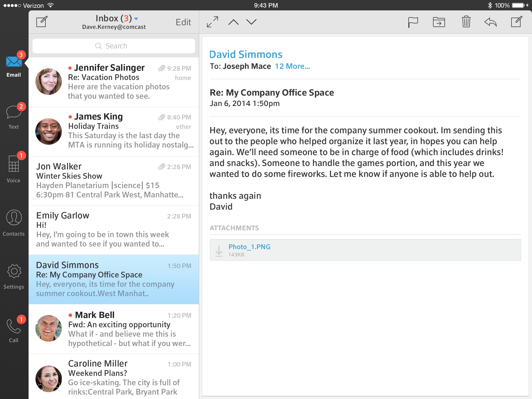Open the Settings gear in sidebar
532x399 pixels.
(x=14, y=277)
